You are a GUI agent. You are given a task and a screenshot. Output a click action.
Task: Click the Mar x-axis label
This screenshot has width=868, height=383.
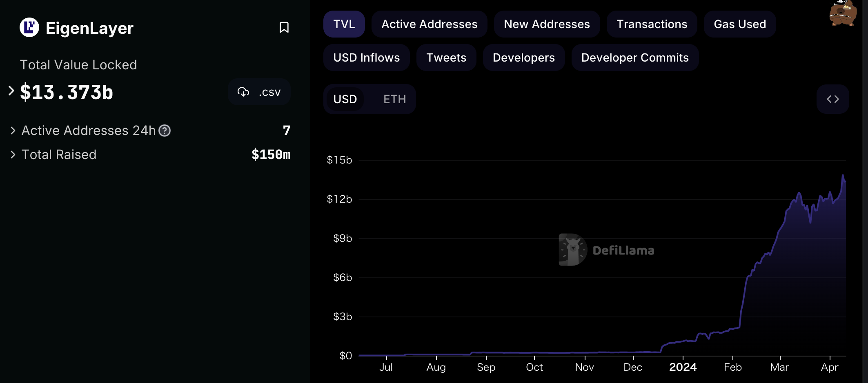tap(779, 367)
